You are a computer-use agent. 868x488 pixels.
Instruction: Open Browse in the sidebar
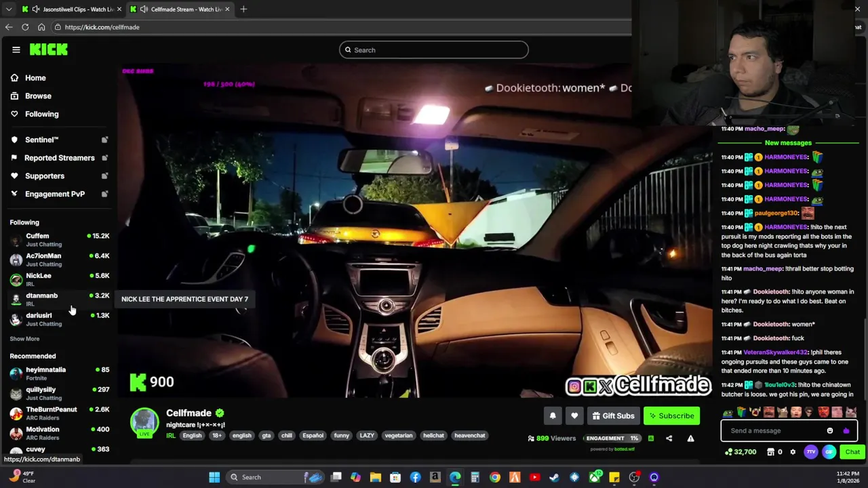(x=38, y=96)
